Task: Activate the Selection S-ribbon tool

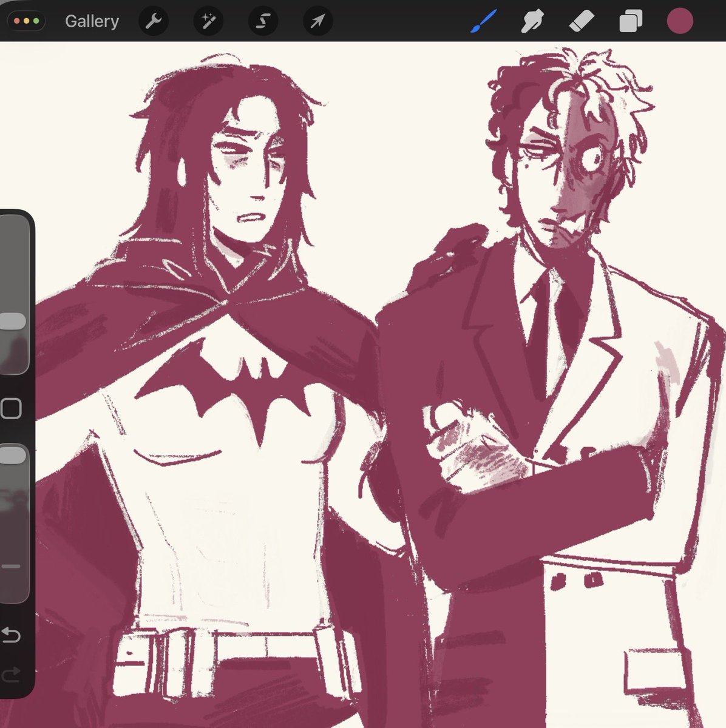Action: pos(262,22)
